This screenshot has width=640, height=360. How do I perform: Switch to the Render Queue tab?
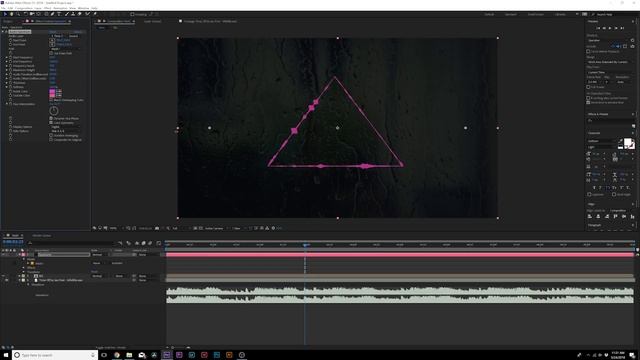point(42,236)
